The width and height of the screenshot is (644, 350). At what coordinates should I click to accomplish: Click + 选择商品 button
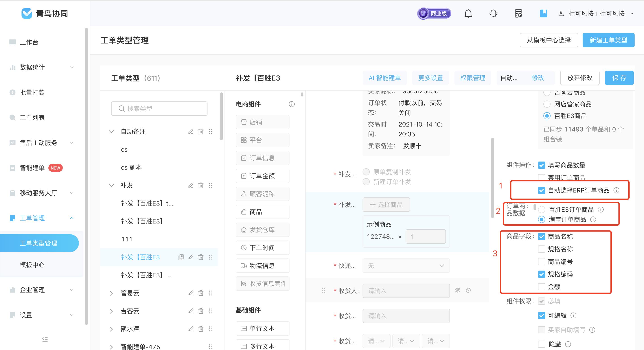pyautogui.click(x=386, y=205)
